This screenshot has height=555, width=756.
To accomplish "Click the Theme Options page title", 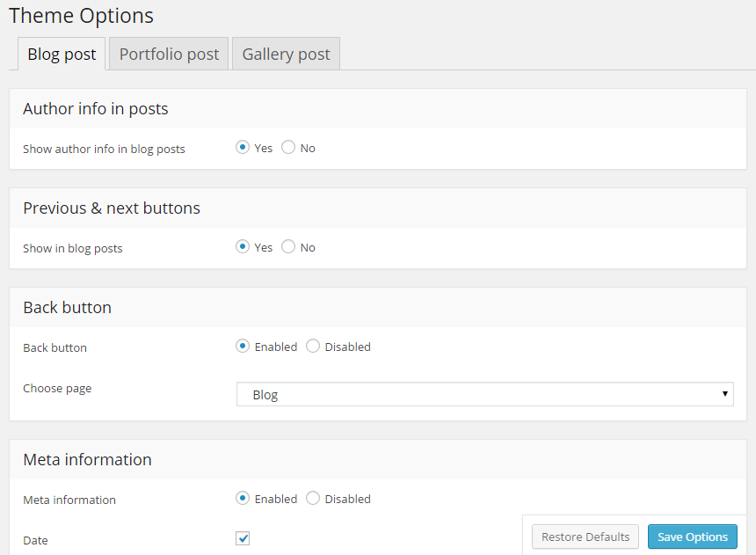I will 81,16.
